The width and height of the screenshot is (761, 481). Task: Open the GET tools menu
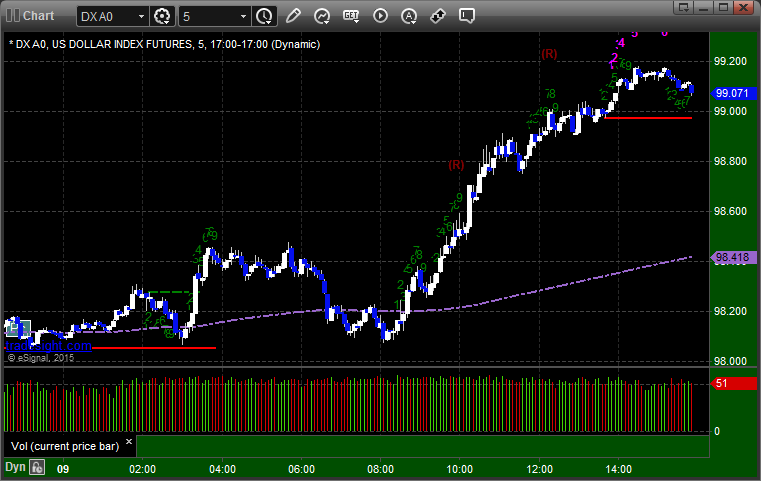tap(351, 16)
